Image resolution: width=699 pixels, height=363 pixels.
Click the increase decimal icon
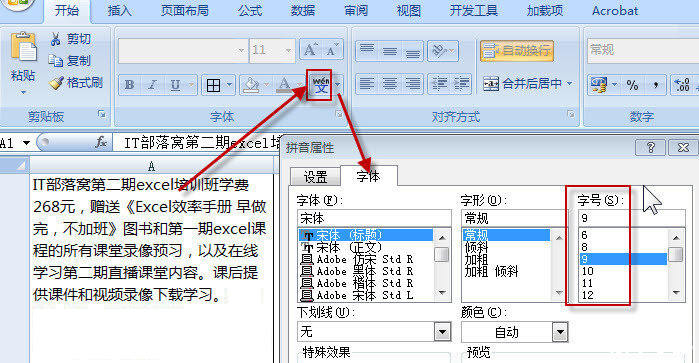tap(682, 84)
